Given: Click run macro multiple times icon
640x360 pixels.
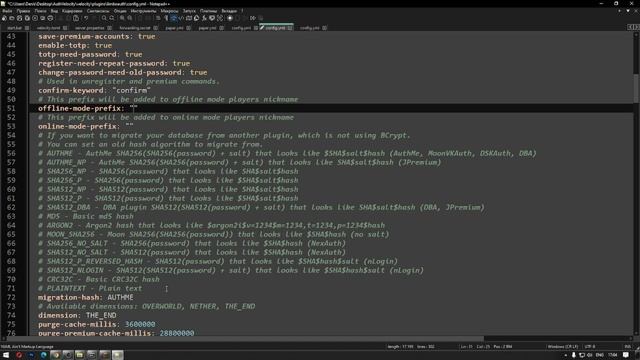Looking at the screenshot, I should pyautogui.click(x=253, y=18).
